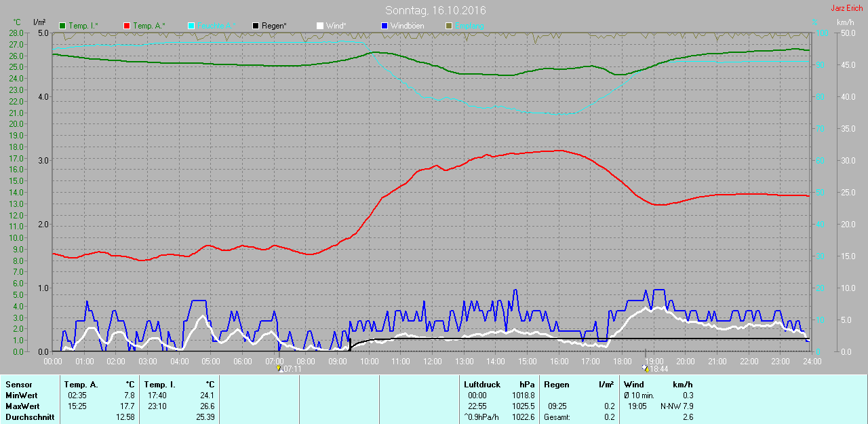Toggle the Temp. A. series label
The height and width of the screenshot is (424, 868).
149,26
